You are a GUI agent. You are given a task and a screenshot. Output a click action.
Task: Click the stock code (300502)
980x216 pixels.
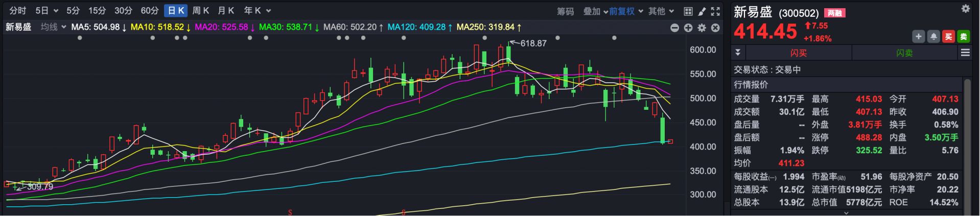(x=799, y=13)
